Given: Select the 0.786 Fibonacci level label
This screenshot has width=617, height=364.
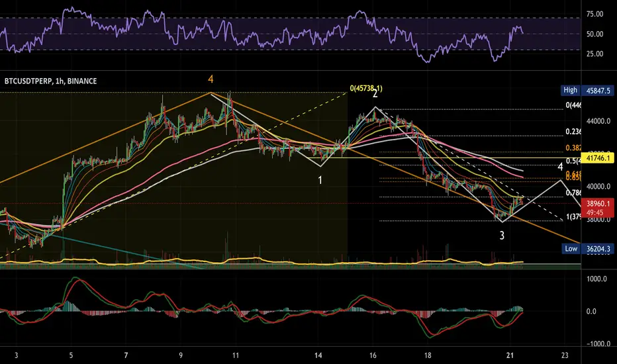Looking at the screenshot, I should (573, 193).
